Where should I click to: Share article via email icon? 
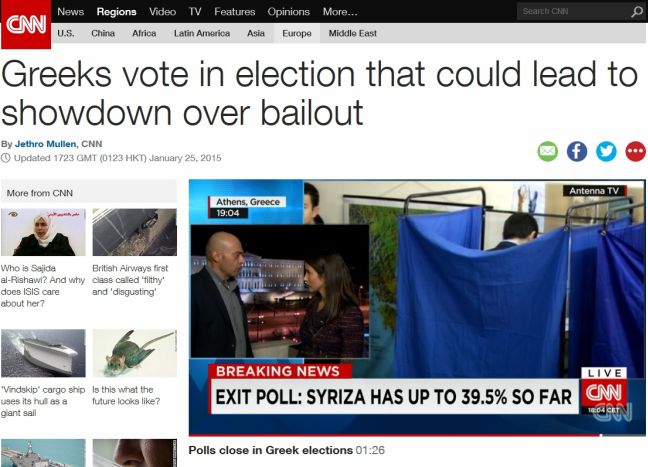click(x=548, y=151)
